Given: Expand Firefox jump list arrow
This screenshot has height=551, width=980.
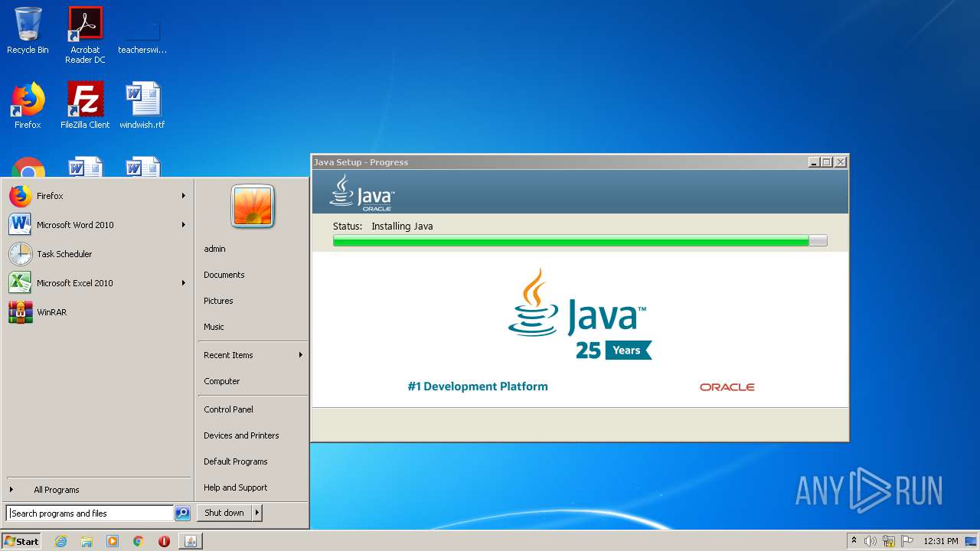Looking at the screenshot, I should tap(184, 196).
